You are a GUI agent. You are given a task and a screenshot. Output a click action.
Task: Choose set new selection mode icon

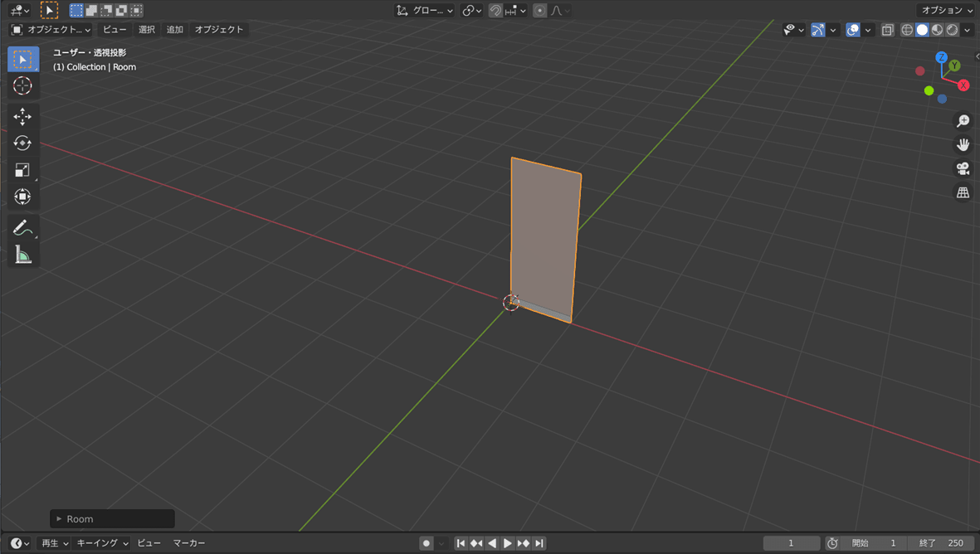coord(76,10)
